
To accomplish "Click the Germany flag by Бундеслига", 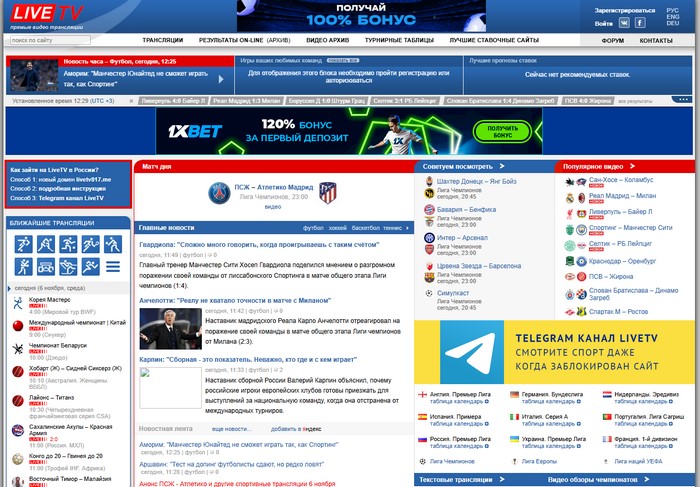I will point(514,395).
